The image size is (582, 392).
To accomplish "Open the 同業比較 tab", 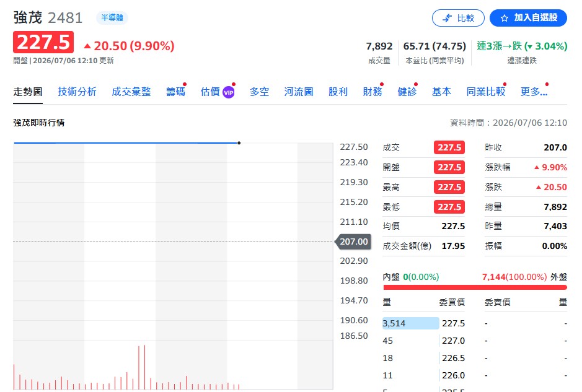I will [x=486, y=92].
